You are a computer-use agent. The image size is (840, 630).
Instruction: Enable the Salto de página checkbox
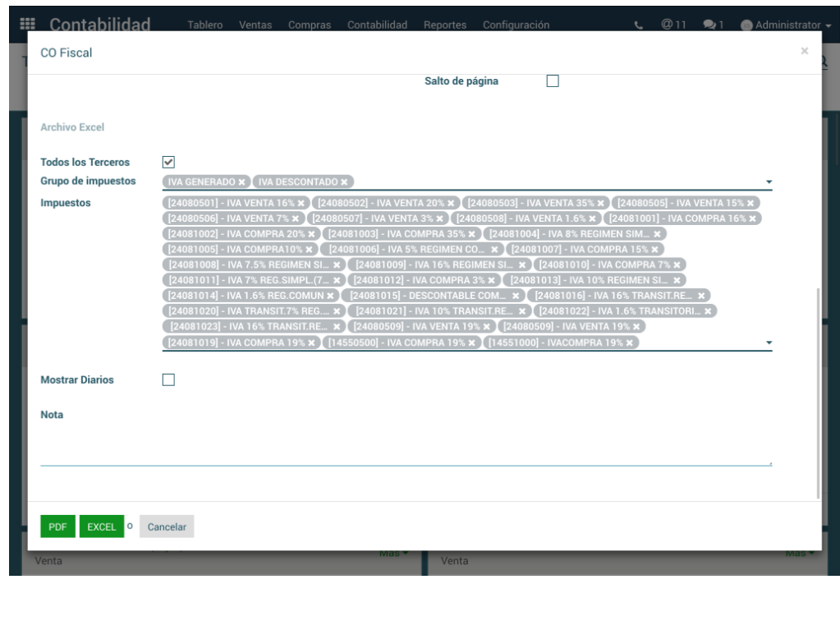pos(553,81)
